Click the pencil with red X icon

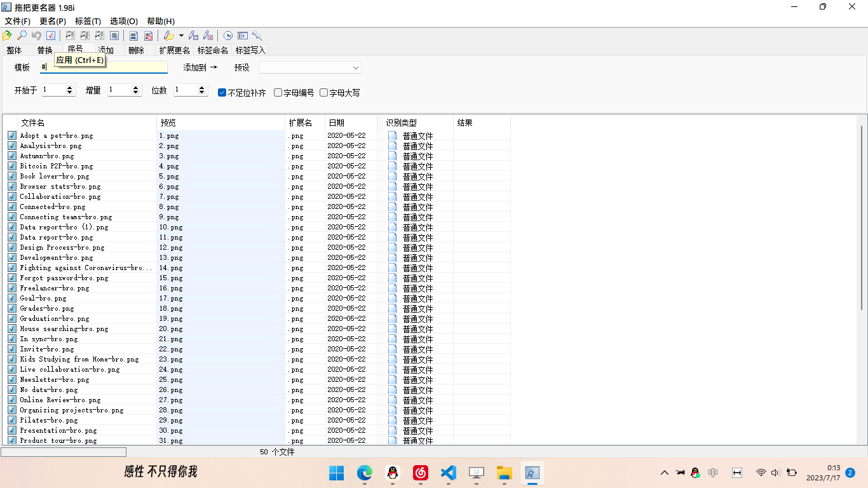(208, 36)
